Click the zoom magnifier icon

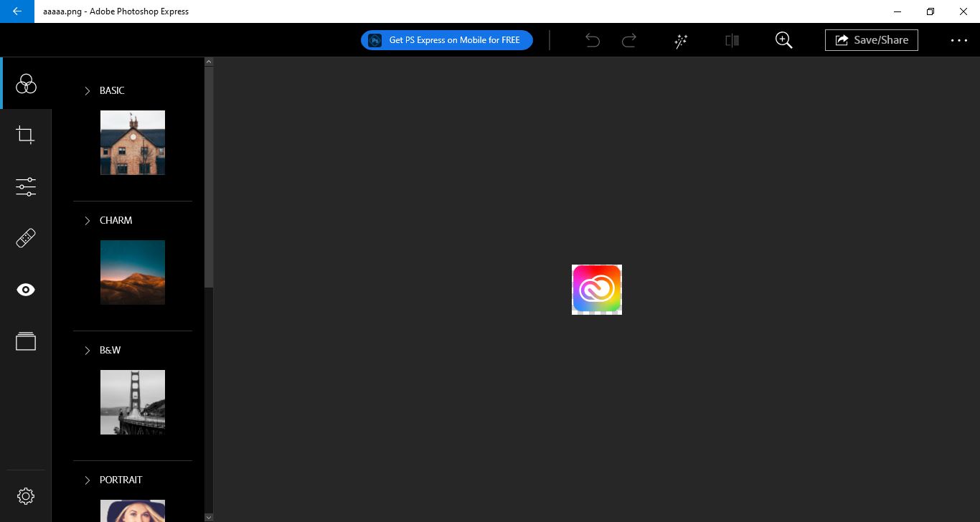point(784,40)
